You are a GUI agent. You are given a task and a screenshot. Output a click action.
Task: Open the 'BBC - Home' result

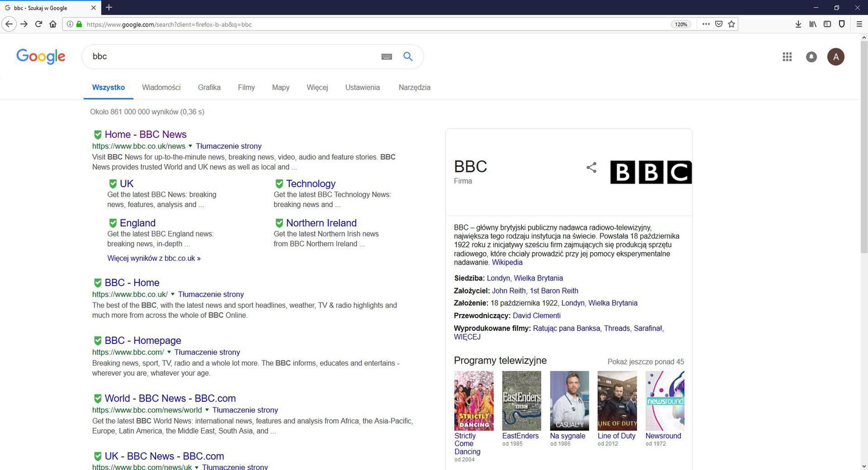pyautogui.click(x=132, y=283)
